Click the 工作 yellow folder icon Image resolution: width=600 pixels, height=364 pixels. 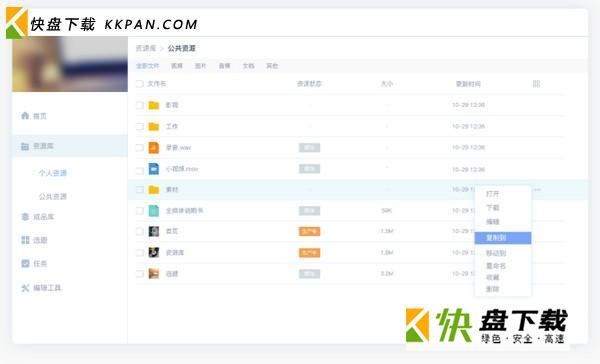point(154,126)
